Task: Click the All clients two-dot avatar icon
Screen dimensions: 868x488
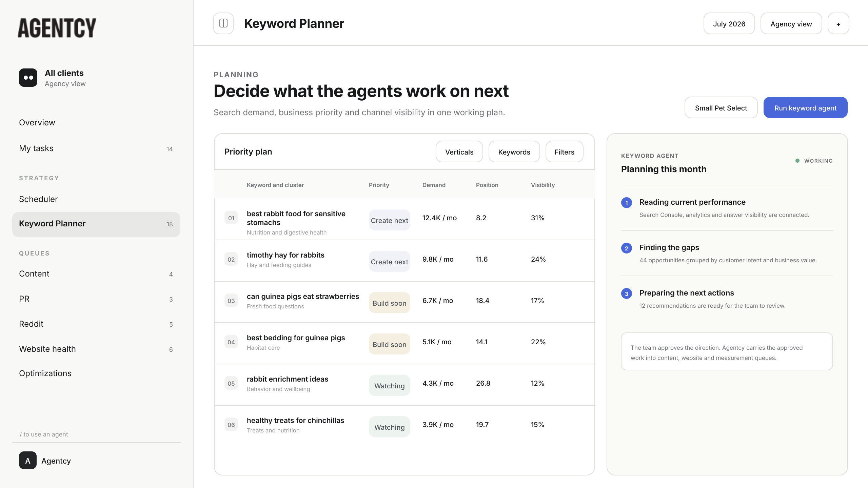Action: click(28, 78)
